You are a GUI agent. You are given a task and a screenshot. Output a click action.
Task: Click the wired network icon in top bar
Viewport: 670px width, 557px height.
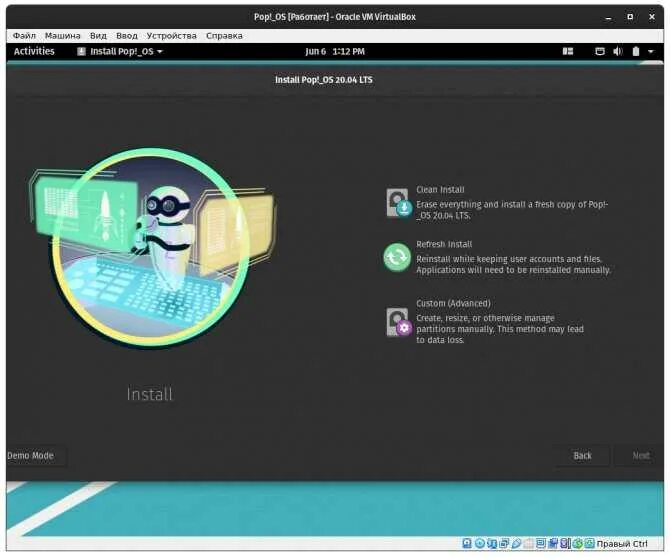tap(600, 52)
